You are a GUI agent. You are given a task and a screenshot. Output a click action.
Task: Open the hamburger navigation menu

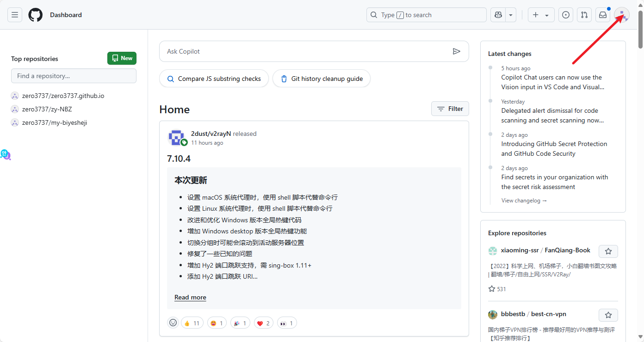[15, 15]
